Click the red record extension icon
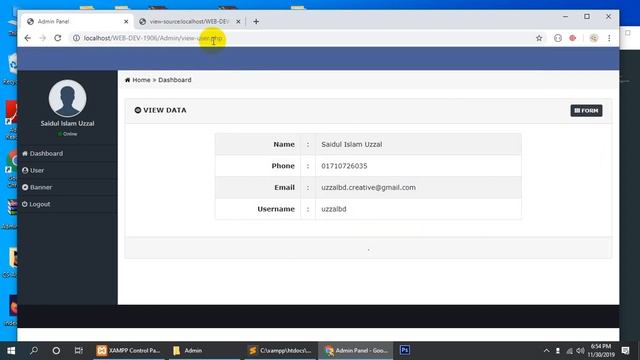This screenshot has height=360, width=640. coord(573,38)
